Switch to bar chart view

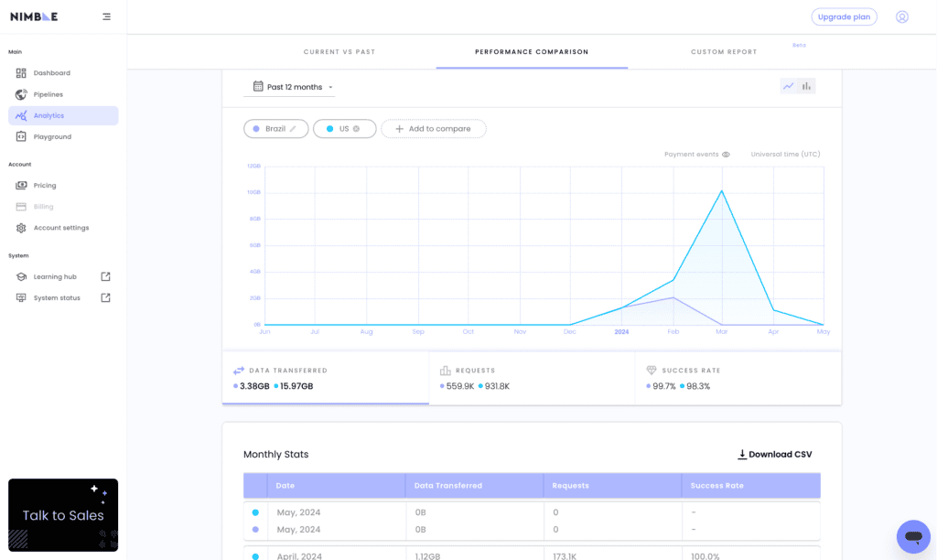point(807,86)
